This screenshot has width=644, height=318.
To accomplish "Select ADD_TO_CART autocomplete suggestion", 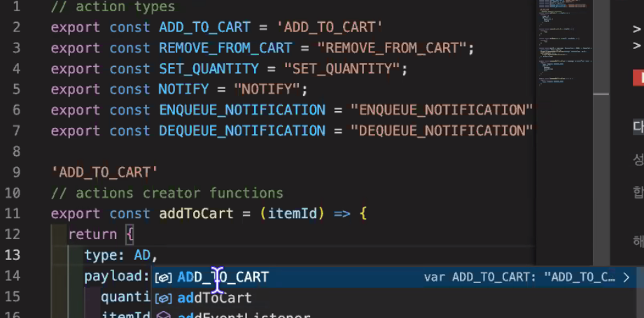I will click(393, 277).
